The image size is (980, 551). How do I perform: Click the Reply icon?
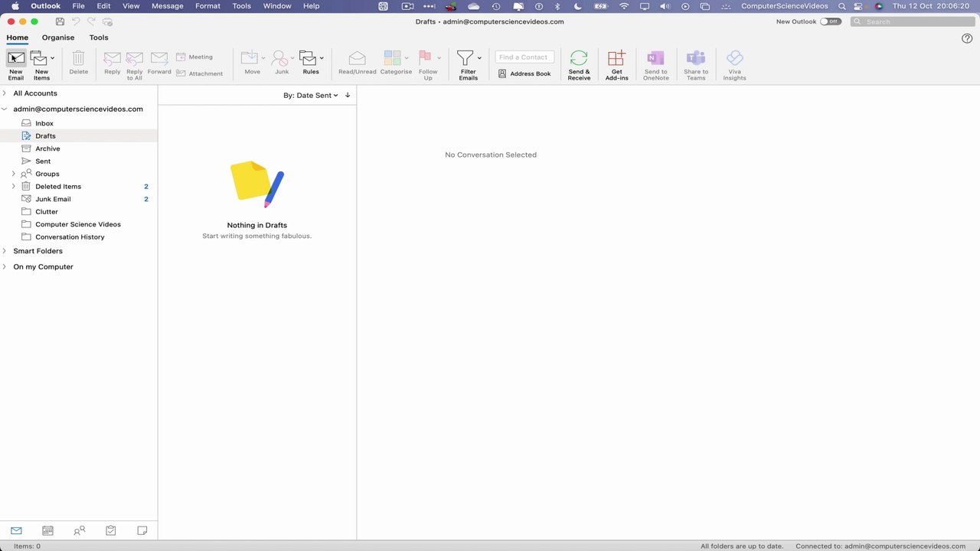pos(112,58)
